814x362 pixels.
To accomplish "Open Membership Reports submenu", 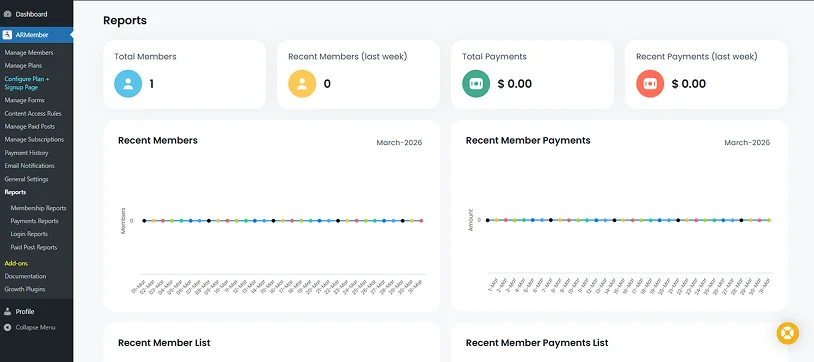I will point(38,208).
